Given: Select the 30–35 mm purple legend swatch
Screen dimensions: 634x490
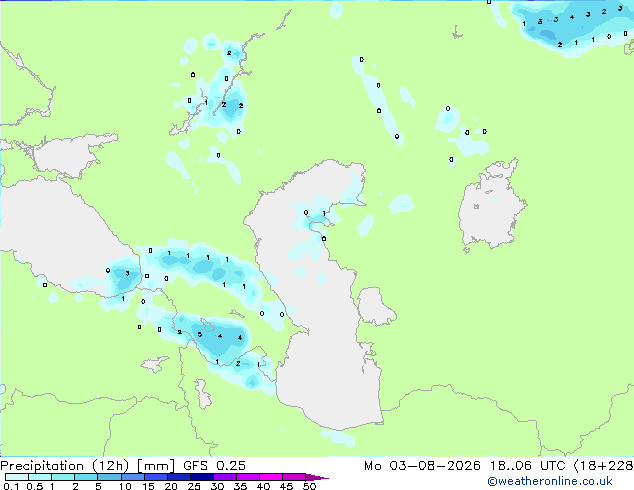Looking at the screenshot, I should coord(224,477).
